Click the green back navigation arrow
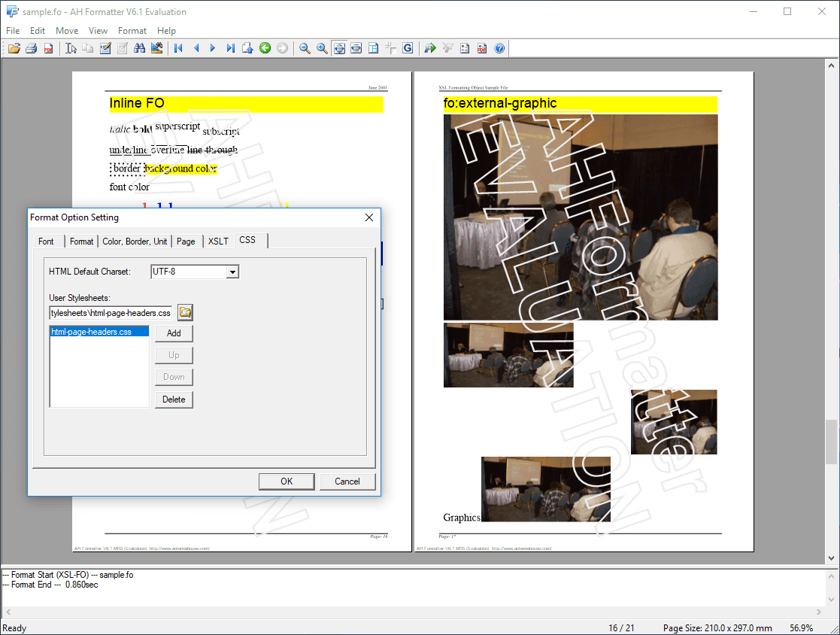This screenshot has height=635, width=840. coord(265,48)
